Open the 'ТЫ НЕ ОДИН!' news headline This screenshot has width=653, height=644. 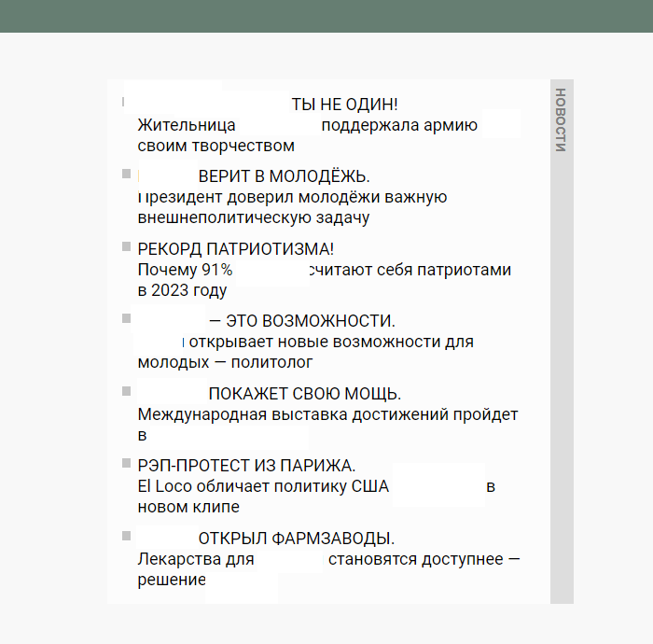[344, 105]
